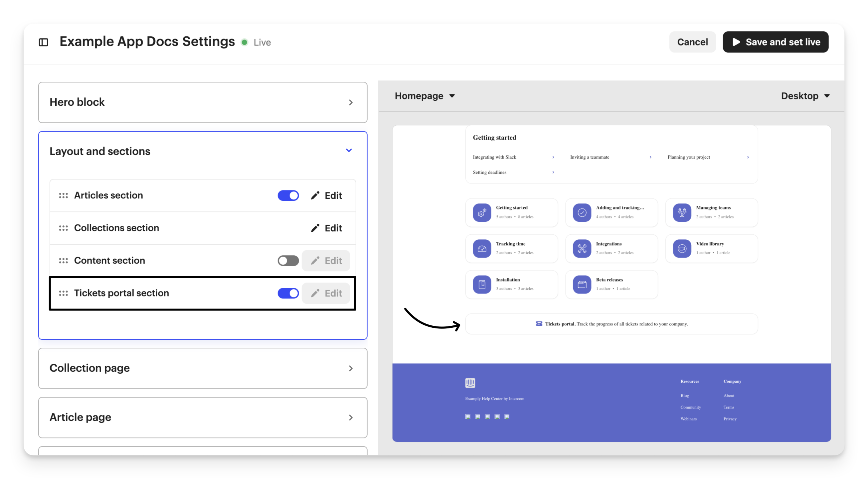868x479 pixels.
Task: Click the Intercom logo in footer
Action: click(x=470, y=383)
